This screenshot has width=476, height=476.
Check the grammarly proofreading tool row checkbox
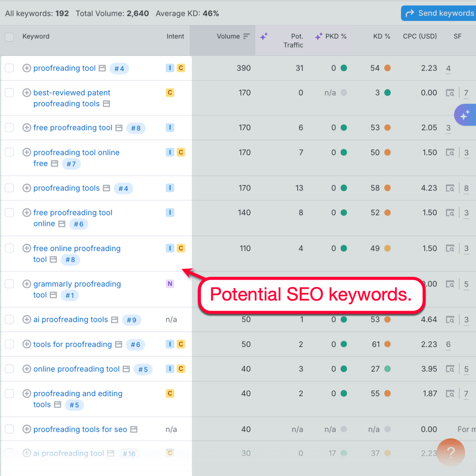click(x=9, y=284)
